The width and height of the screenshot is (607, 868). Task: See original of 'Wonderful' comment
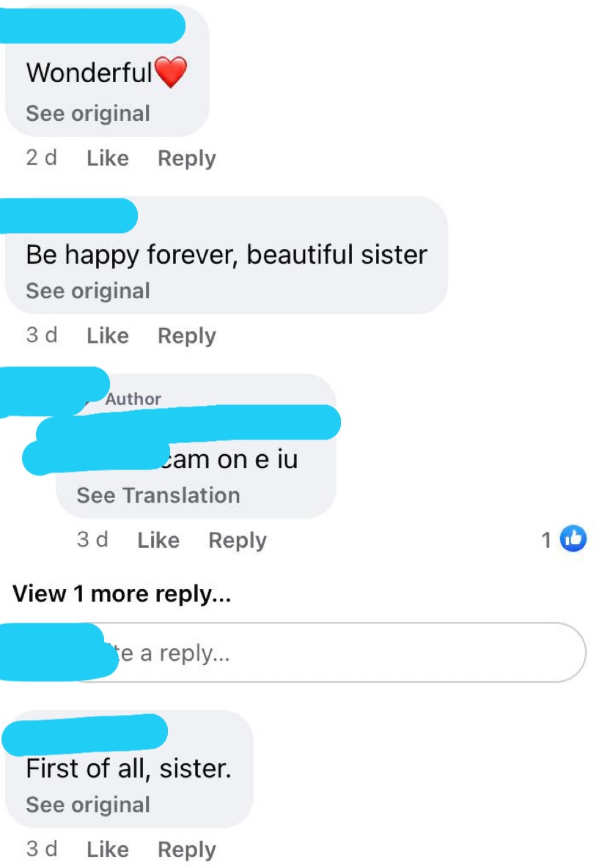click(x=88, y=114)
